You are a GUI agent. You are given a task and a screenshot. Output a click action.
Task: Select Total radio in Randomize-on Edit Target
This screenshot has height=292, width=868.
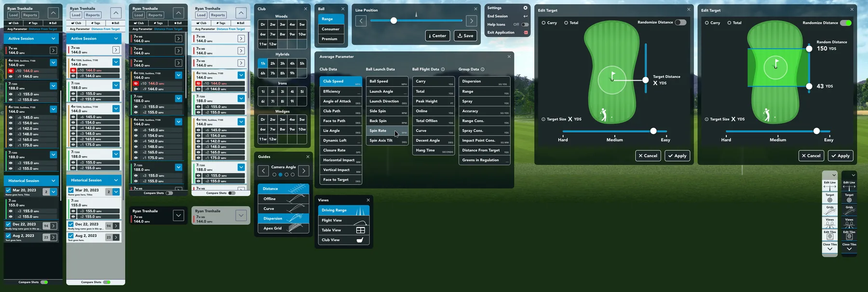tap(729, 23)
